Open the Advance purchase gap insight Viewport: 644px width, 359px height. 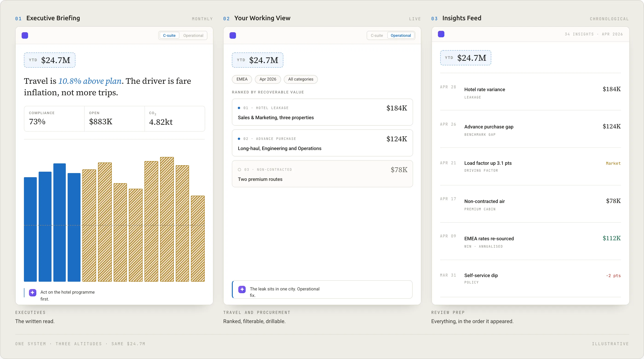[531, 129]
